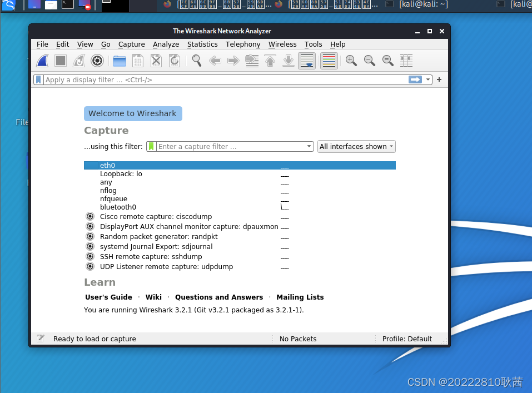Open the Wireless menu

point(282,44)
